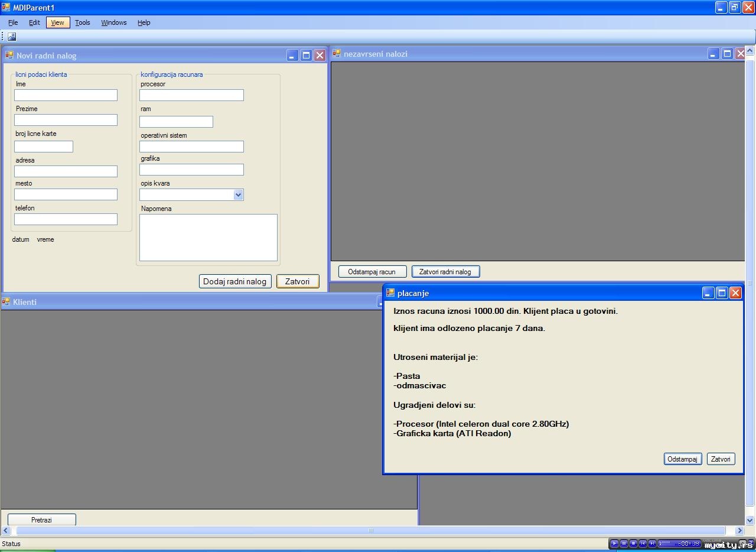Open the Windows menu
Image resolution: width=756 pixels, height=552 pixels.
[114, 22]
